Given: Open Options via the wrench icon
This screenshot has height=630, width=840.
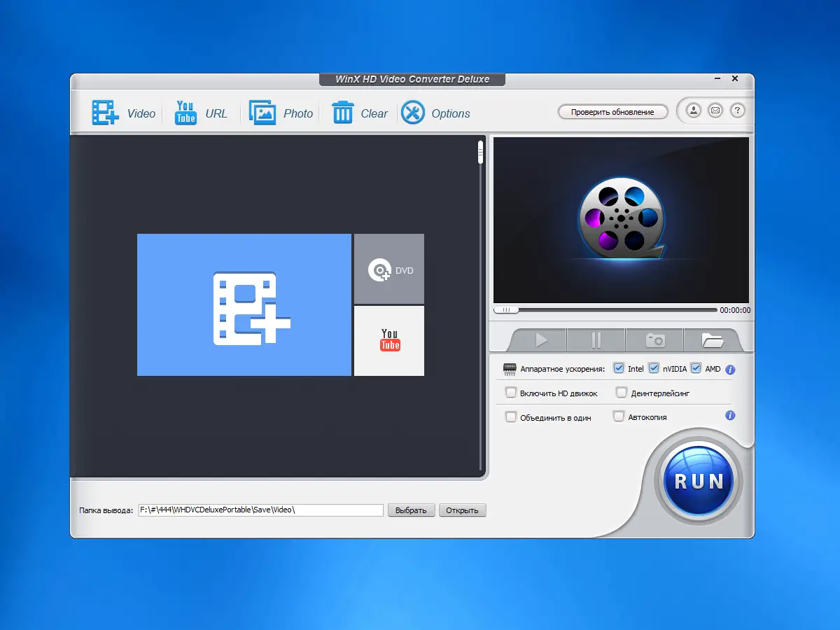Looking at the screenshot, I should (412, 112).
